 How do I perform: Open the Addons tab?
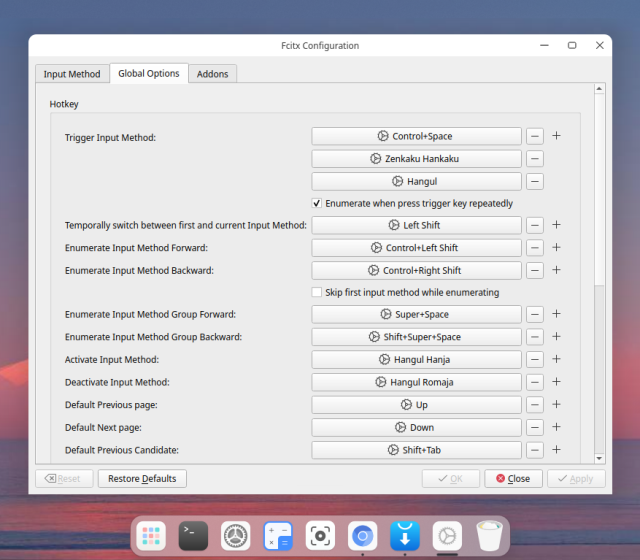[212, 74]
